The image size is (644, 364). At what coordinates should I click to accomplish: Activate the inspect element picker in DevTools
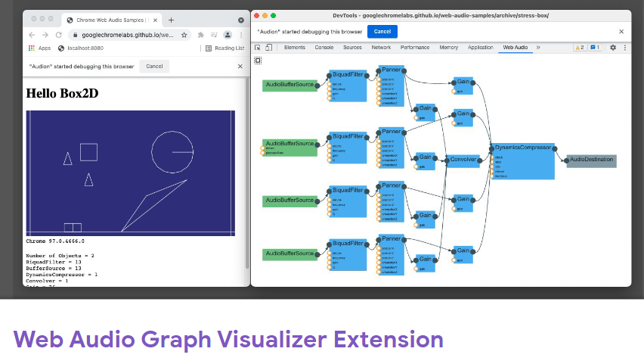258,48
